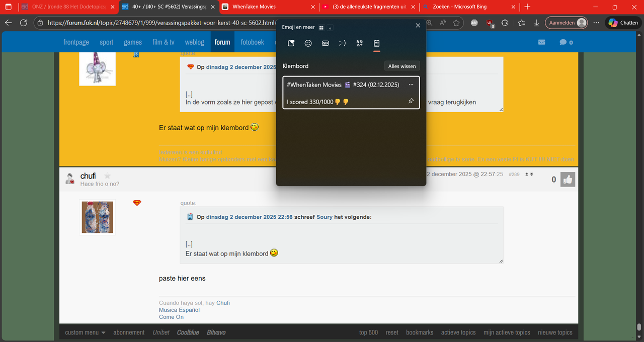
Task: Switch to the Zoeken Microsoft Bing tab
Action: tap(470, 7)
